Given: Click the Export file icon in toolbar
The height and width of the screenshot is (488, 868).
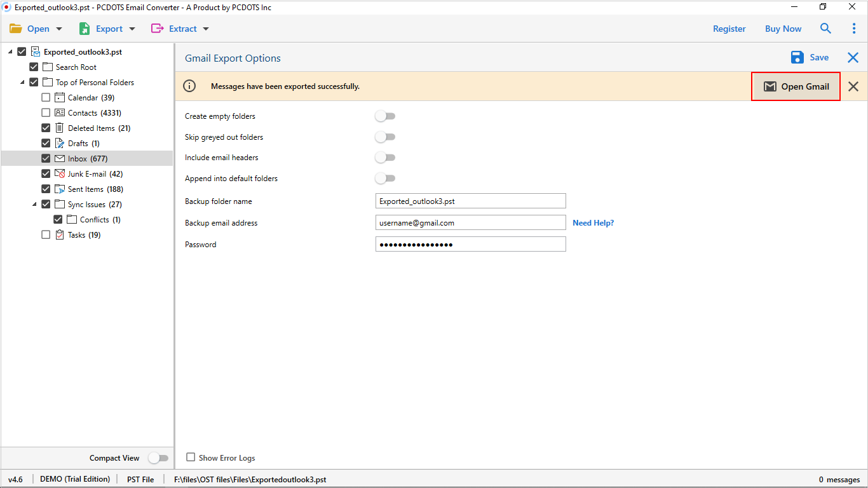Looking at the screenshot, I should click(85, 29).
